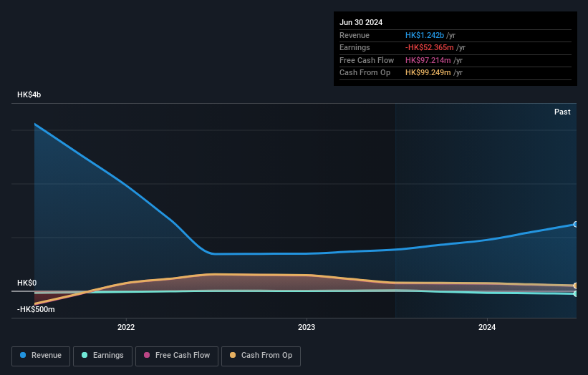Click the teal Earnings legend dot

[85, 355]
